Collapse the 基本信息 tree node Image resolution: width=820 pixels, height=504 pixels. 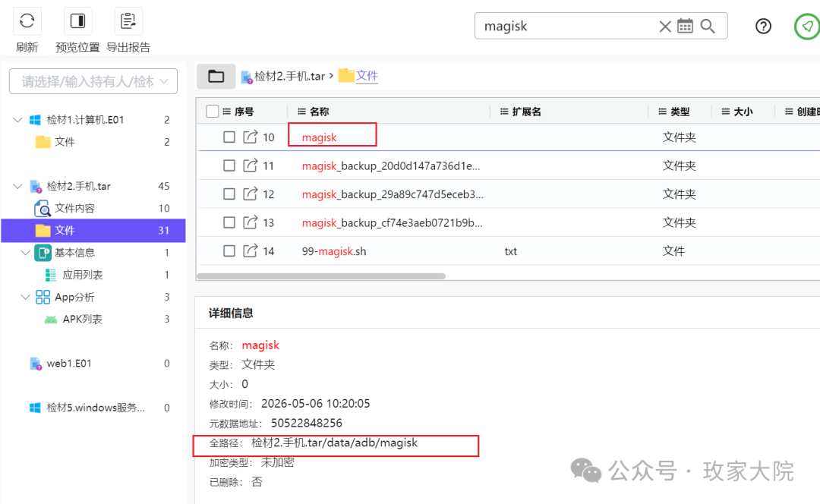point(26,253)
